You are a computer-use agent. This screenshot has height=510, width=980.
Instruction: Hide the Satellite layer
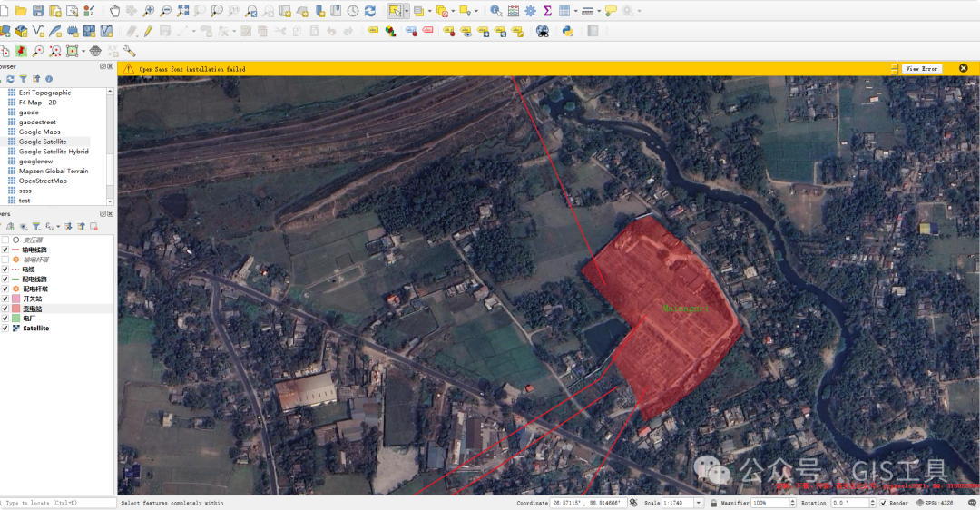pyautogui.click(x=5, y=329)
